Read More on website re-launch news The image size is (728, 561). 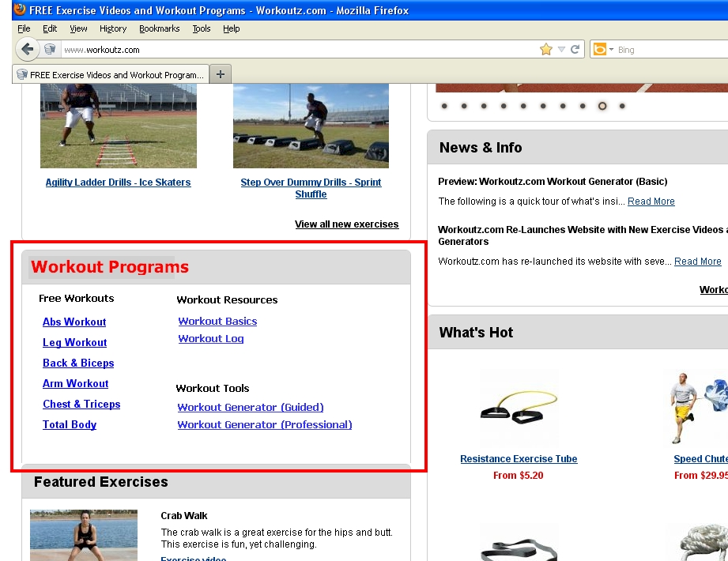698,262
